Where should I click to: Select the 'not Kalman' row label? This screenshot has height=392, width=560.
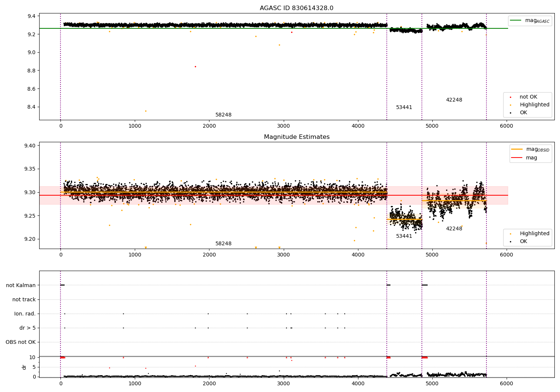coord(21,286)
